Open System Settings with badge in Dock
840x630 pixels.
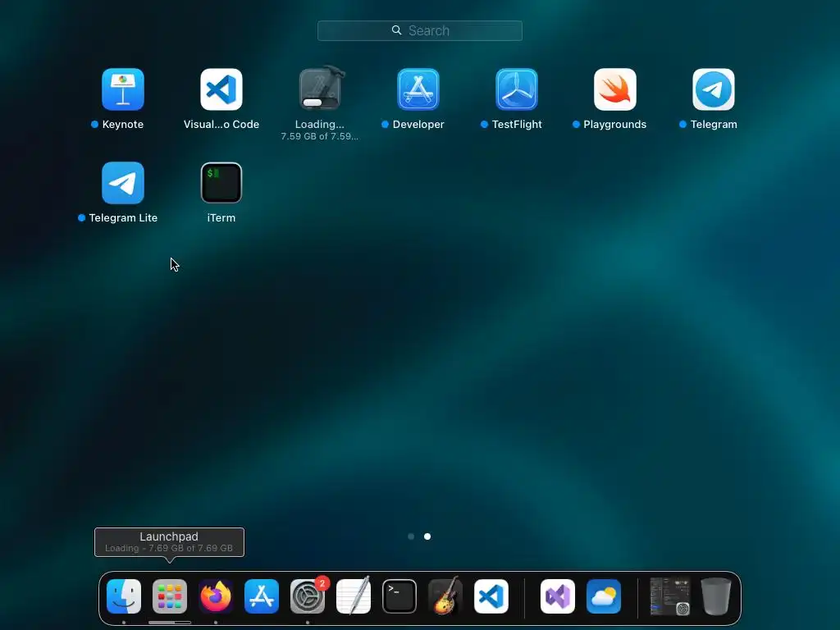[x=308, y=596]
